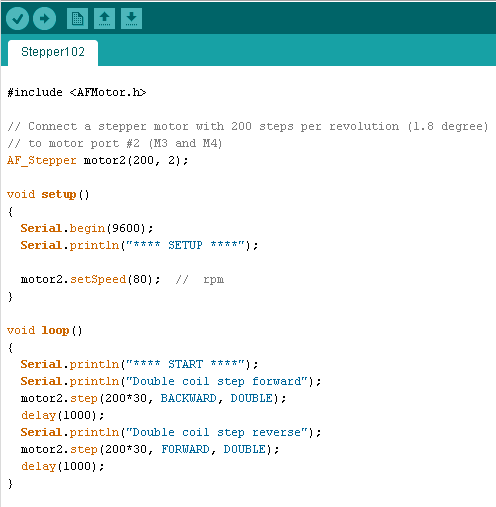Click the 'Double coil step reverse' println line
Screen dimensions: 496x507
(x=171, y=432)
